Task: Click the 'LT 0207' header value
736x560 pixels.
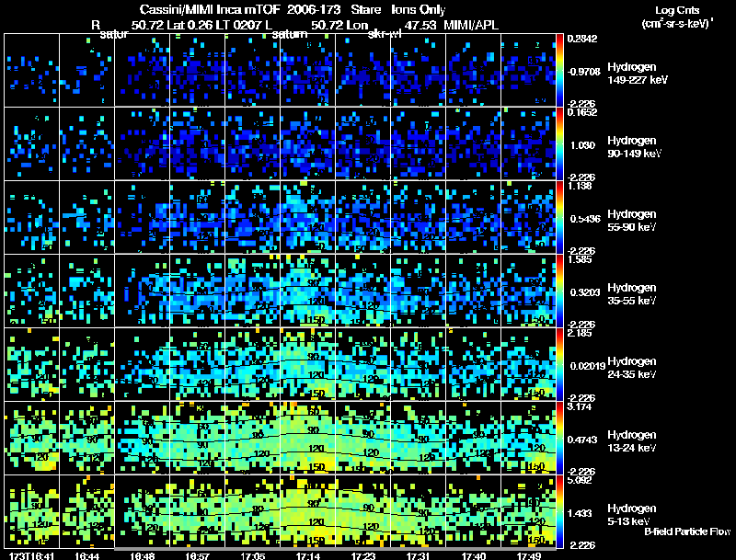Action: coord(238,25)
